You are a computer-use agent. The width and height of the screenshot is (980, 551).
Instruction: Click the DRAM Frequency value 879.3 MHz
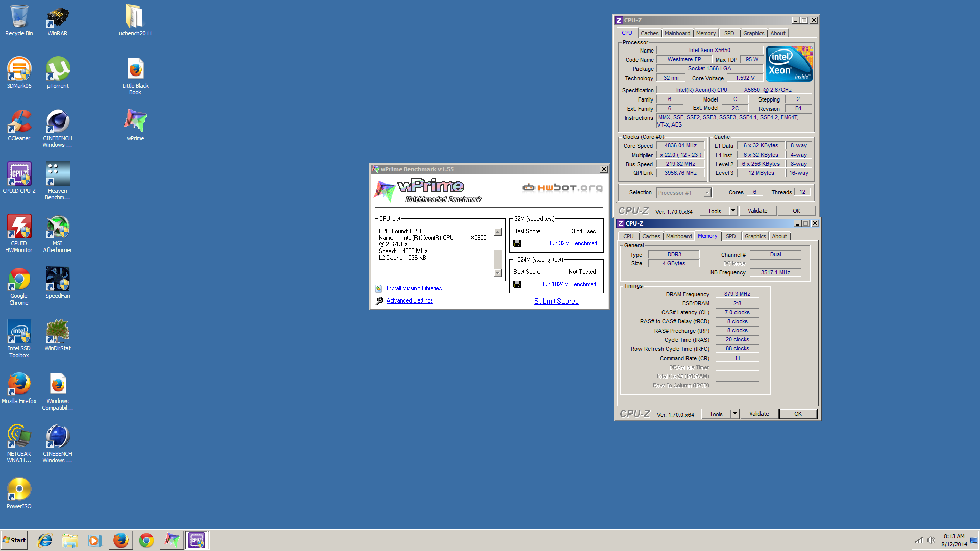pyautogui.click(x=737, y=294)
